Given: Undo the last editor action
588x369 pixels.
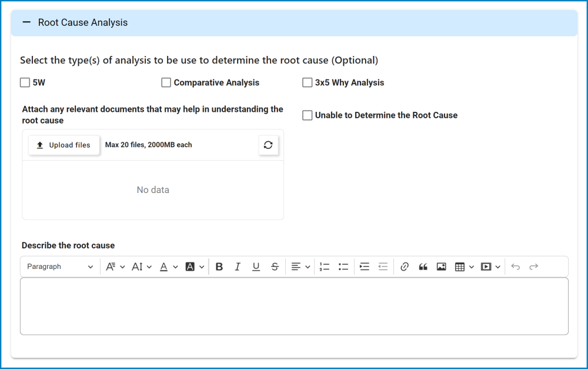Looking at the screenshot, I should click(x=515, y=266).
